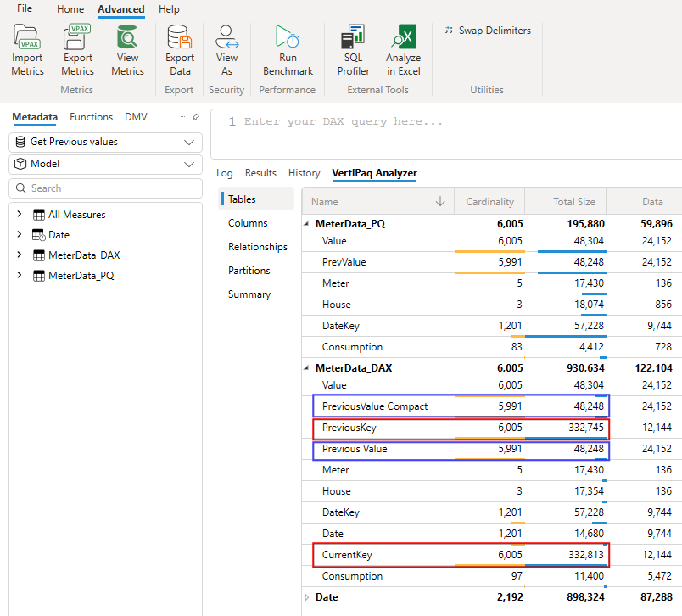Click the database icon beside Get Previous values

click(x=20, y=142)
